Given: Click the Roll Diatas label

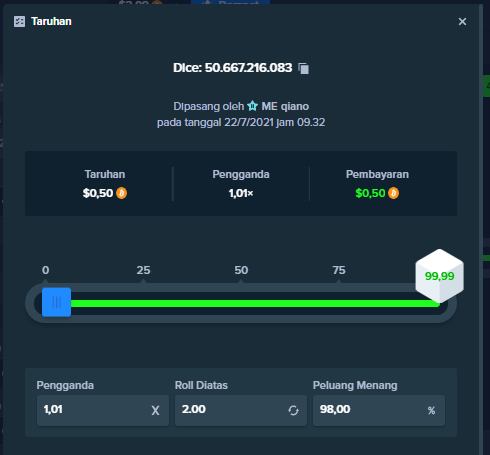Looking at the screenshot, I should [x=201, y=385].
